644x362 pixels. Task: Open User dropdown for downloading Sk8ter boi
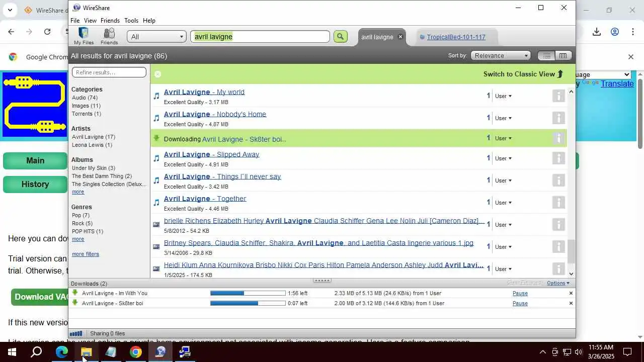pyautogui.click(x=503, y=138)
